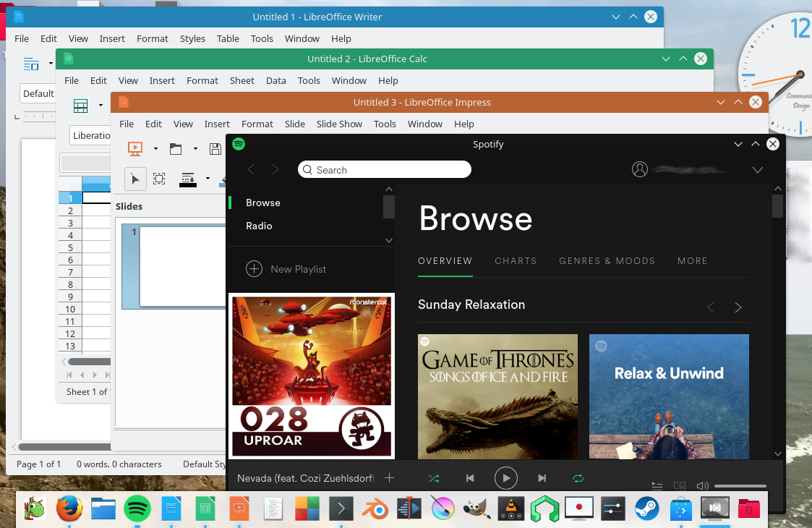Mute with the Spotify speaker icon
The width and height of the screenshot is (812, 528).
[702, 486]
